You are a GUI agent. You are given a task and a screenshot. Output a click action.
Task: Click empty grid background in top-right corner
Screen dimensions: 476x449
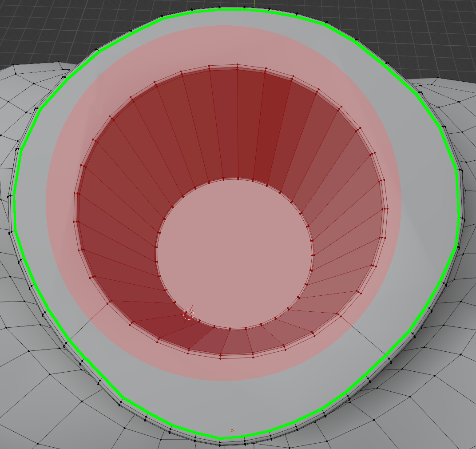click(444, 36)
